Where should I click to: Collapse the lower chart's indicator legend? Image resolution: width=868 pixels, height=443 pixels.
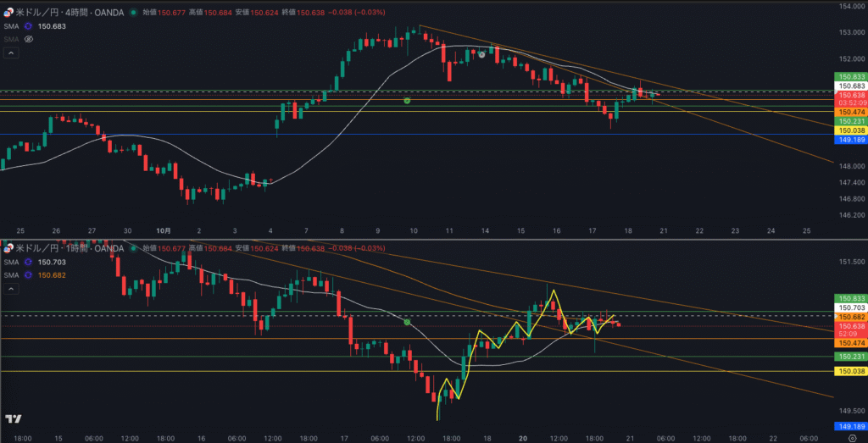[11, 289]
